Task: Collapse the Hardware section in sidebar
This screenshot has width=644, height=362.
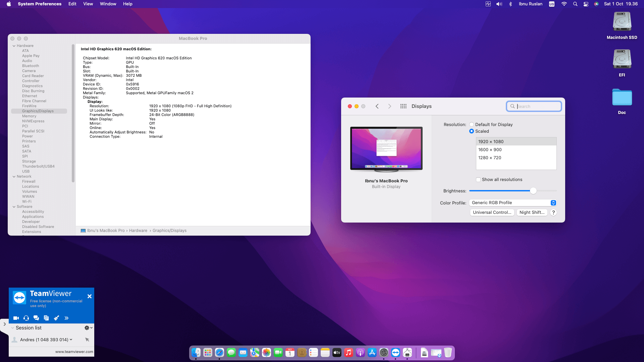Action: pos(14,46)
